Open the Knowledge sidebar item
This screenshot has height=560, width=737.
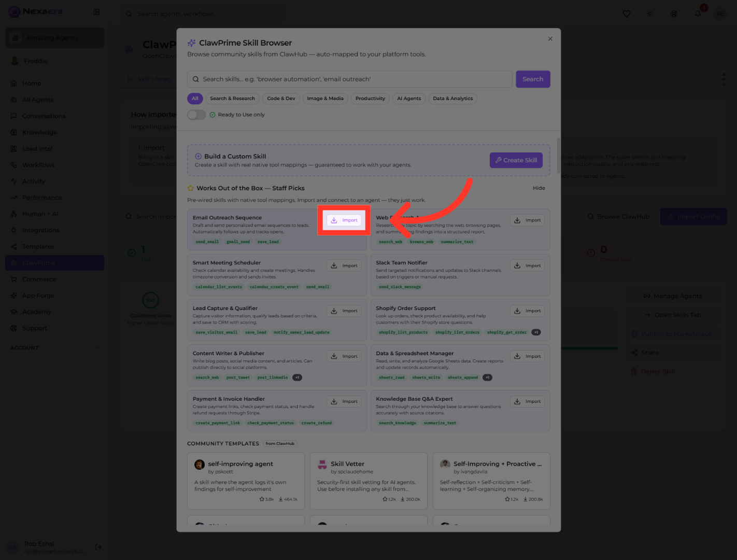(x=54, y=132)
